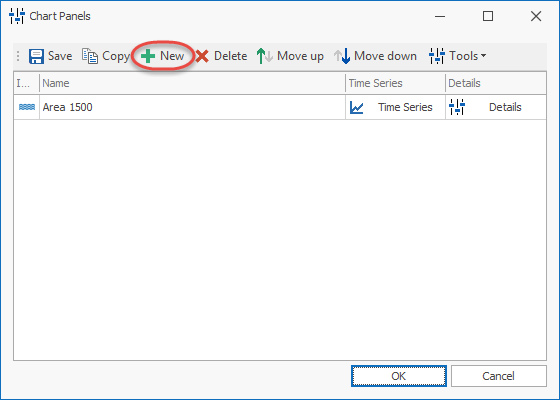This screenshot has height=400, width=560.
Task: Click the Save floppy disk icon
Action: [36, 56]
